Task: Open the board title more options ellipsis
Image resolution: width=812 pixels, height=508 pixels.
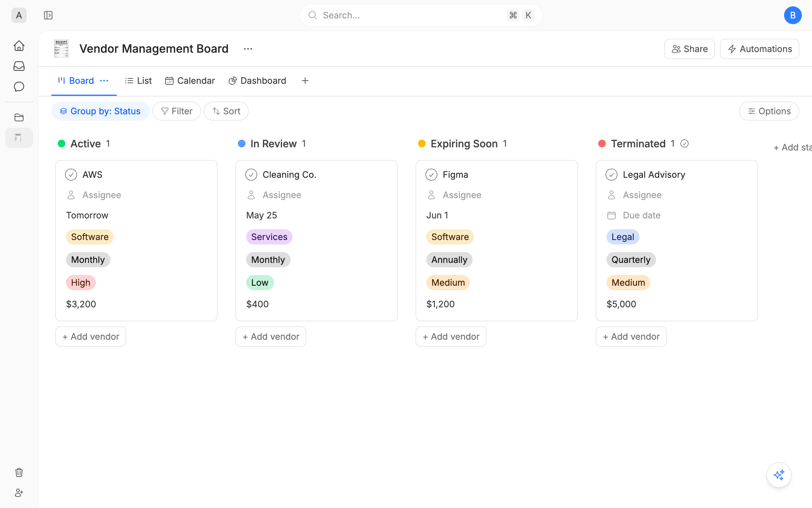Action: tap(248, 49)
